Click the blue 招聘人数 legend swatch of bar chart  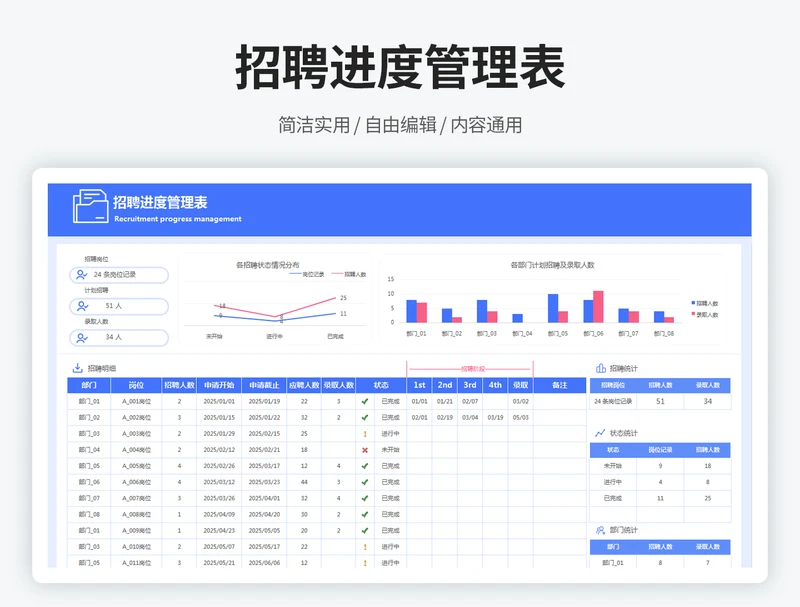pos(693,303)
